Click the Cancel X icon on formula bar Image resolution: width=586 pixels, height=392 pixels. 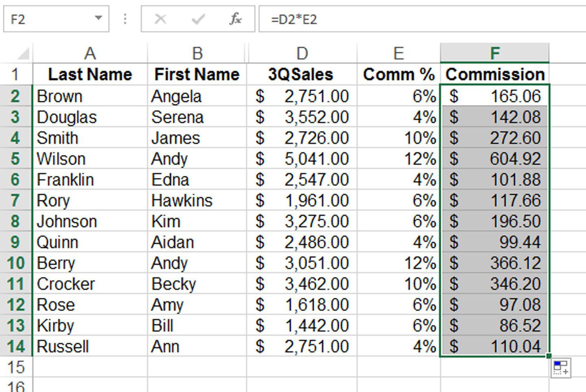click(x=160, y=18)
